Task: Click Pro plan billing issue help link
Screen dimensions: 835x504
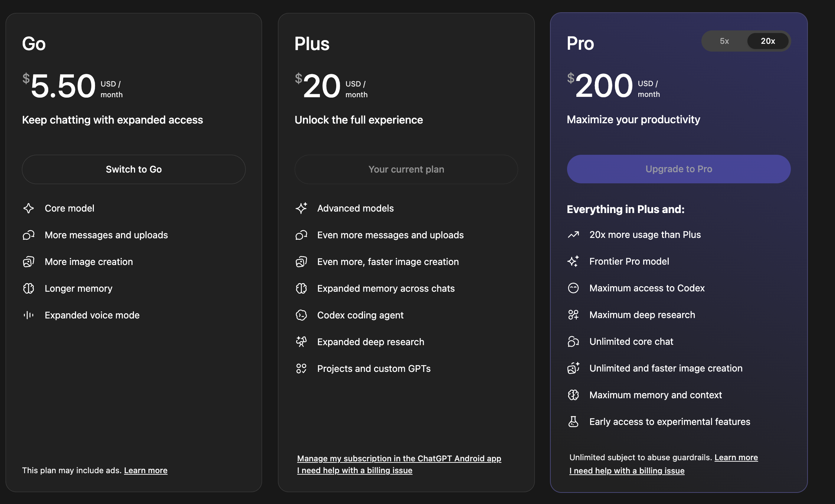Action: [627, 471]
